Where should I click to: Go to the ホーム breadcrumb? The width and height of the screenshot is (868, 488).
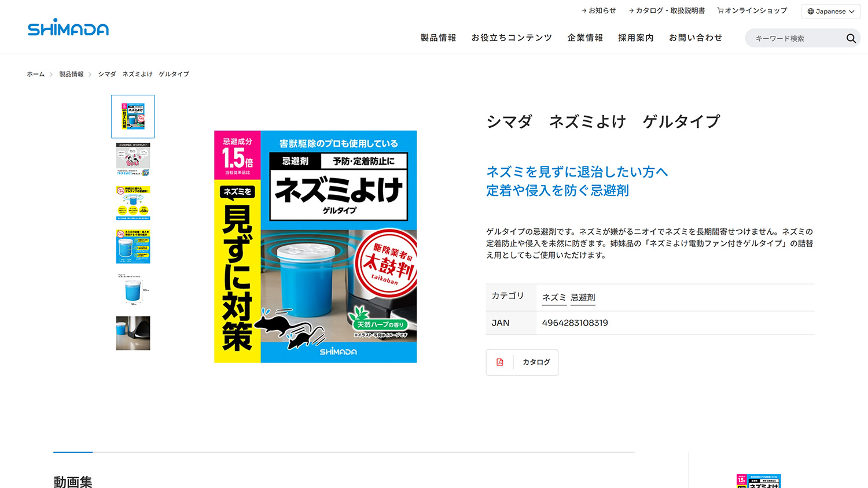coord(35,74)
